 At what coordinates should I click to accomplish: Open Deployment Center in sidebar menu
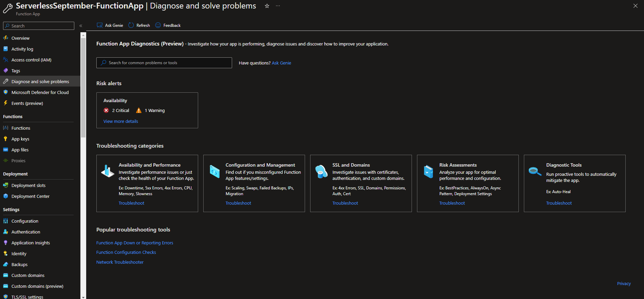point(31,196)
